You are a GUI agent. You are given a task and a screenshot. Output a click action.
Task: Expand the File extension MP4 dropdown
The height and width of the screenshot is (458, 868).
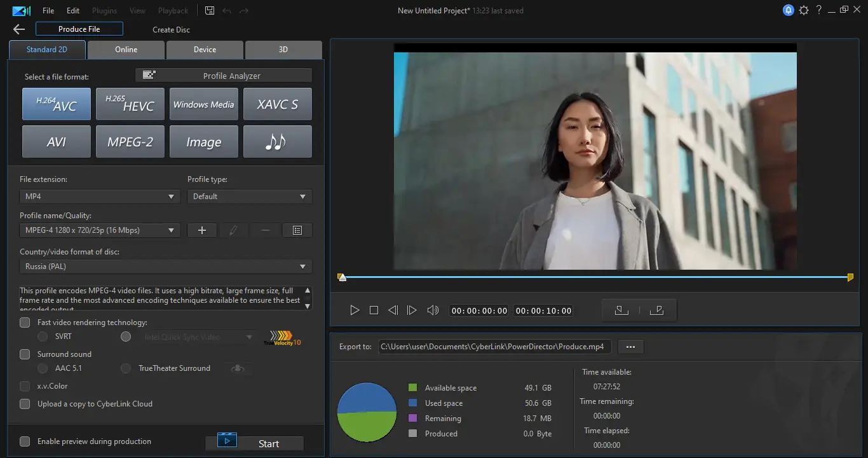click(x=100, y=197)
